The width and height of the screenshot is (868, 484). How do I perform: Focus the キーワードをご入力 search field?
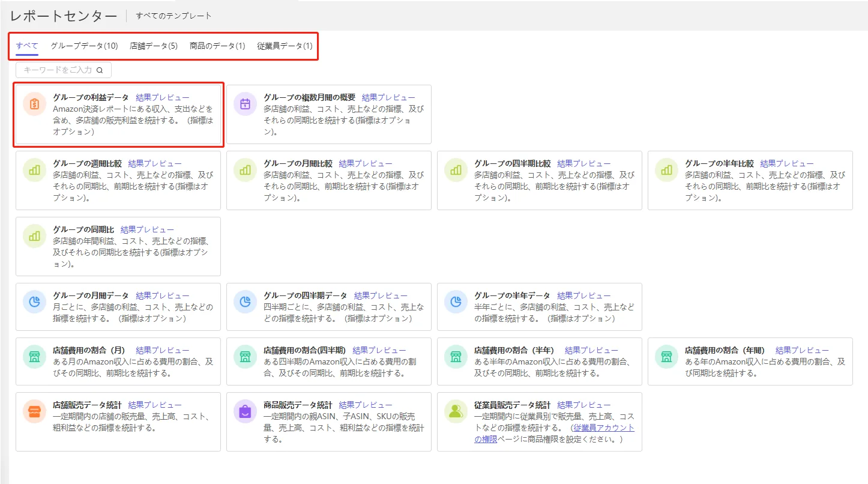tap(64, 70)
